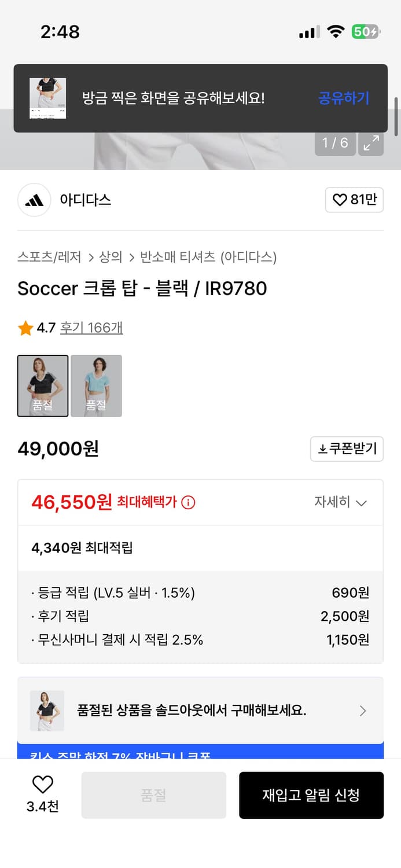Select the black colorway thumbnail
Image resolution: width=401 pixels, height=868 pixels.
pyautogui.click(x=42, y=385)
